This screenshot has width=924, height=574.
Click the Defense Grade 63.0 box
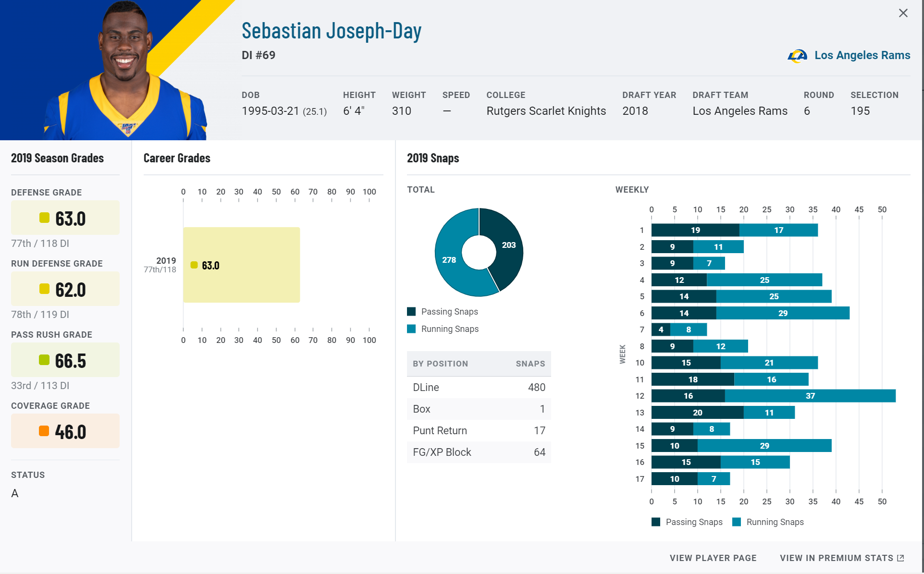65,218
